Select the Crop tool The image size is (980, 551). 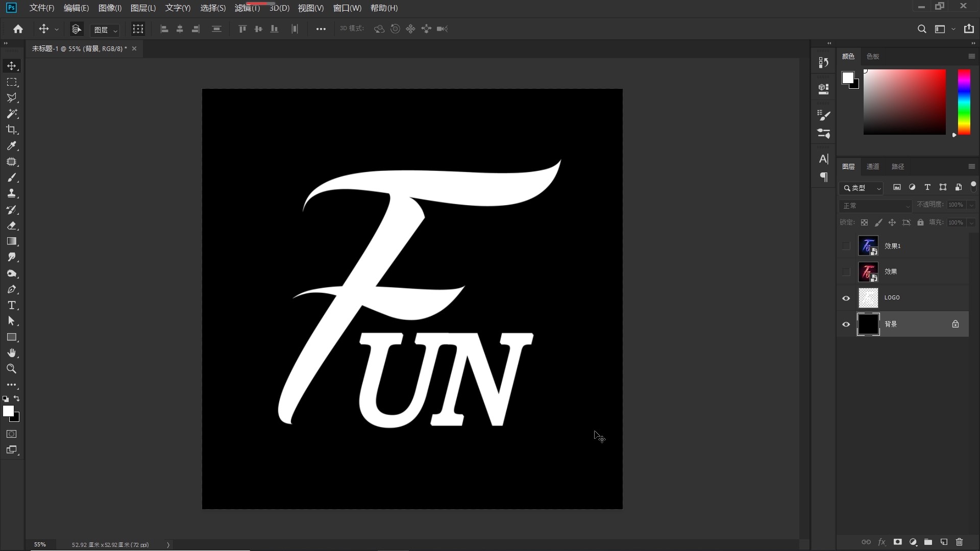tap(11, 130)
